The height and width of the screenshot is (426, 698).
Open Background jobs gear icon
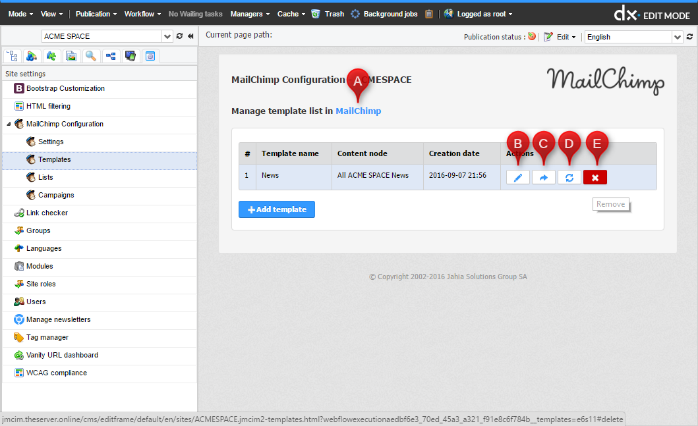pyautogui.click(x=355, y=14)
